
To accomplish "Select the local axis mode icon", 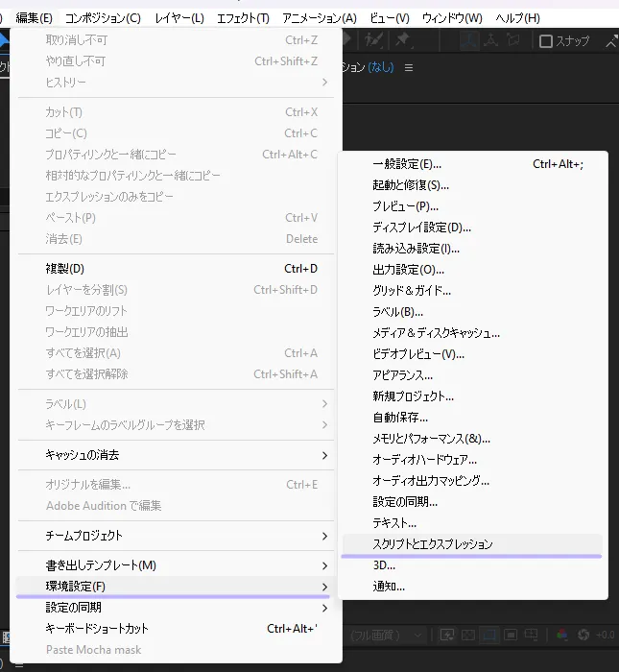I will (x=469, y=40).
